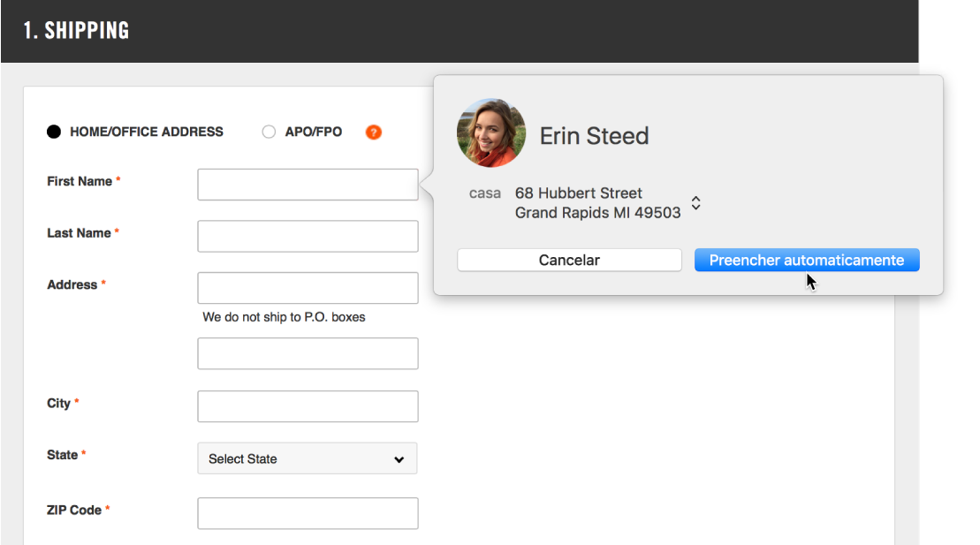The width and height of the screenshot is (980, 545).
Task: Click the 1. SHIPPING section header
Action: click(x=76, y=30)
